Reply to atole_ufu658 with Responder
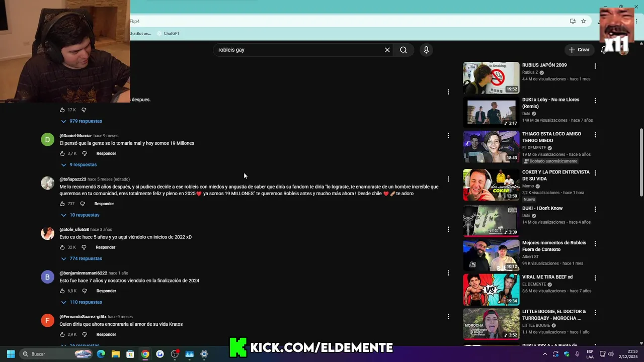Viewport: 644px width, 362px height. pos(106,247)
